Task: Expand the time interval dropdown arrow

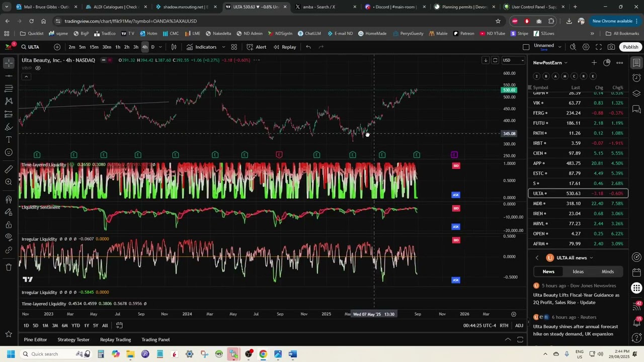Action: 160,47
